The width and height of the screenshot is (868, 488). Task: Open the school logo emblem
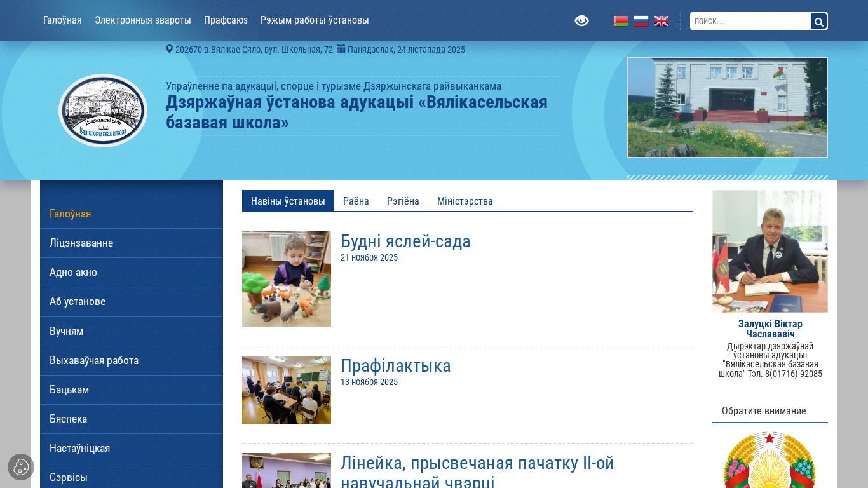pos(103,111)
